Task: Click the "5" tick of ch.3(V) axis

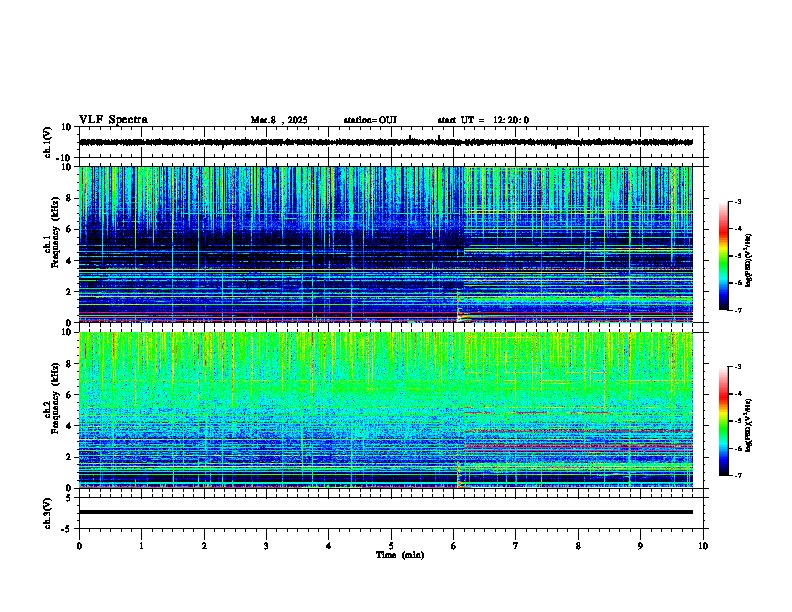Action: [x=69, y=498]
